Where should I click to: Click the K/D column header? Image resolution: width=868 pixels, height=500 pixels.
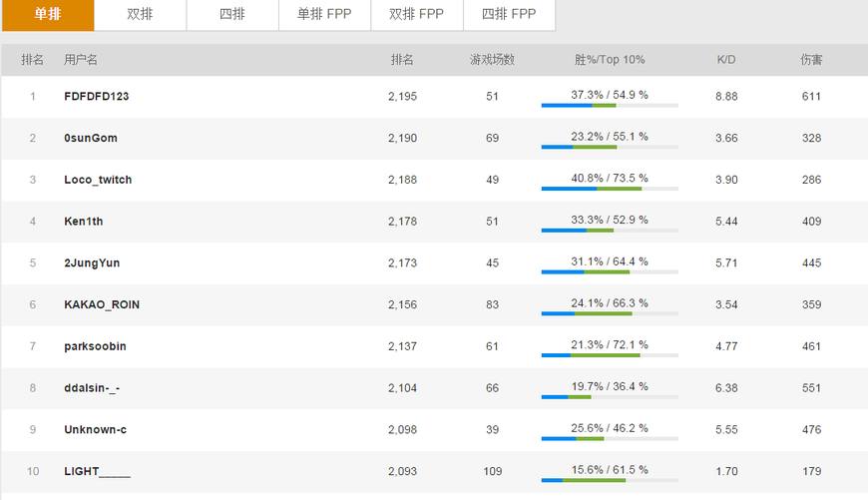[726, 60]
